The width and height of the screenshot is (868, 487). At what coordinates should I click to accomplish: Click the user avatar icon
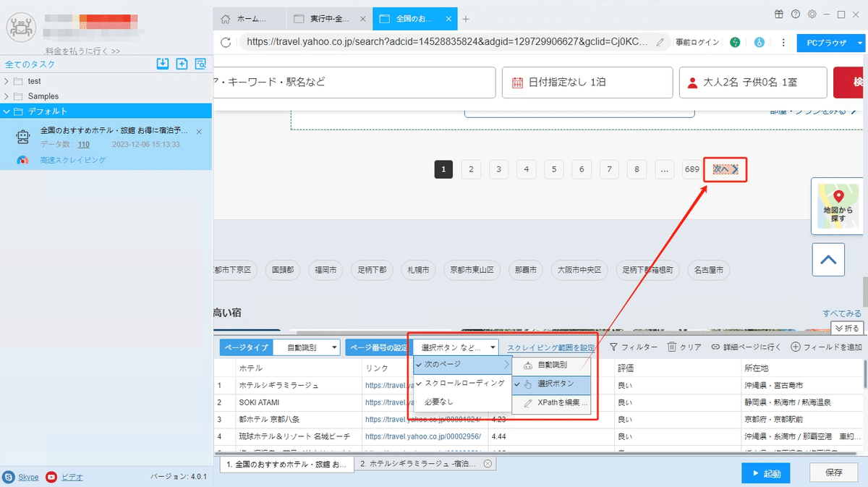22,28
